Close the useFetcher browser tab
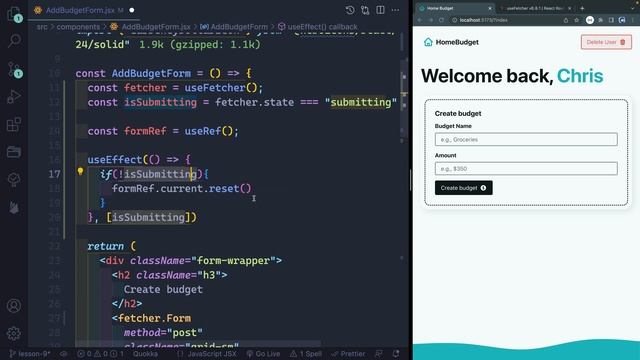 pos(570,8)
